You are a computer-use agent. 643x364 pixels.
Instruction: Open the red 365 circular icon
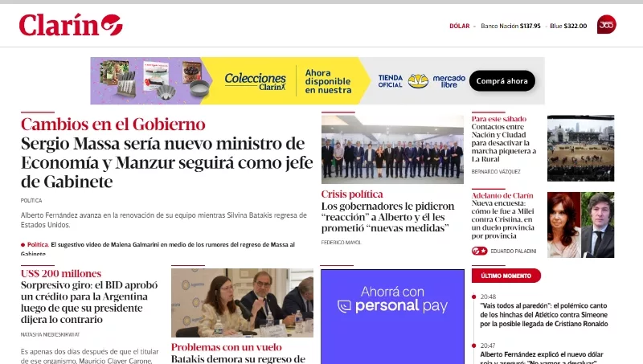[607, 25]
